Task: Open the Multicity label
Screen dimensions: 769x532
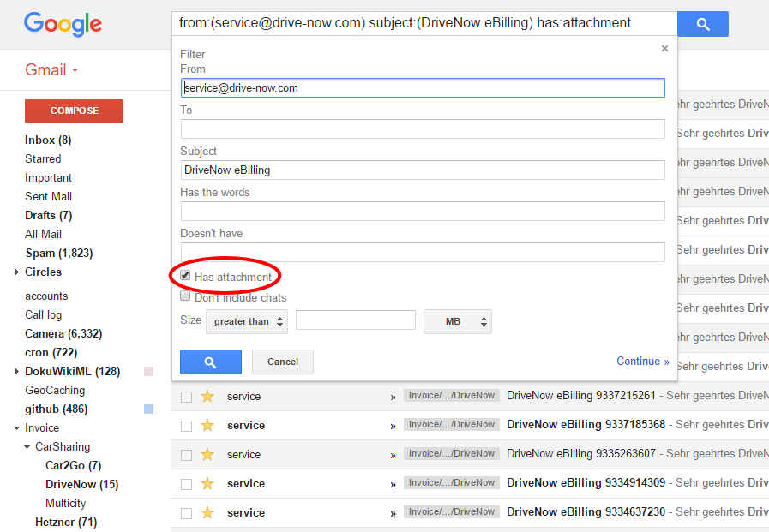Action: (66, 503)
